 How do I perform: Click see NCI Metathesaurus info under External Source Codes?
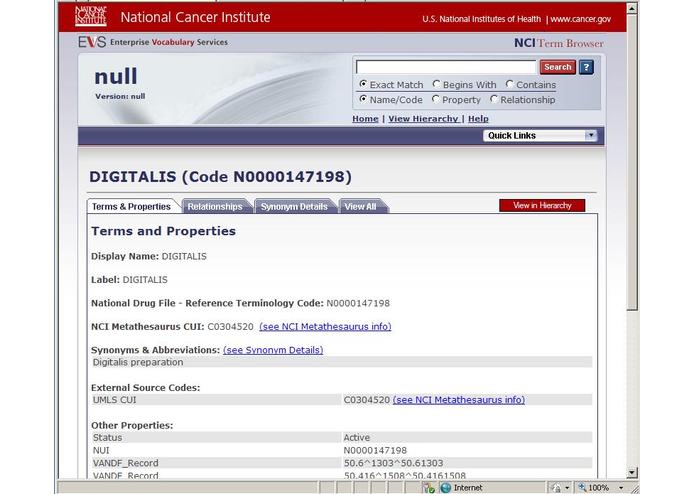pos(459,400)
